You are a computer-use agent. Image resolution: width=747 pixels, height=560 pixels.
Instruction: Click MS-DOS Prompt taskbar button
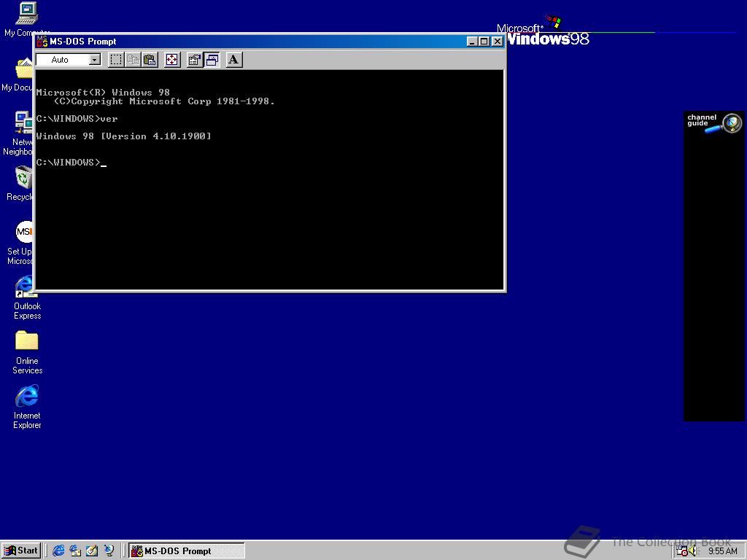(x=187, y=551)
